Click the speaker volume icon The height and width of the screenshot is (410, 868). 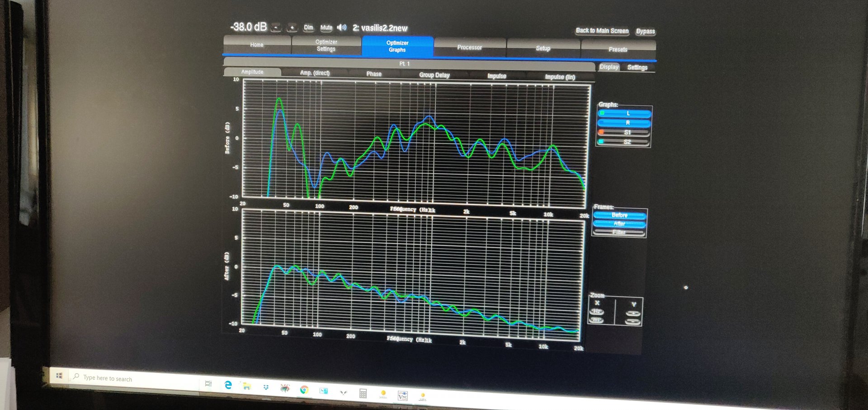pyautogui.click(x=342, y=28)
